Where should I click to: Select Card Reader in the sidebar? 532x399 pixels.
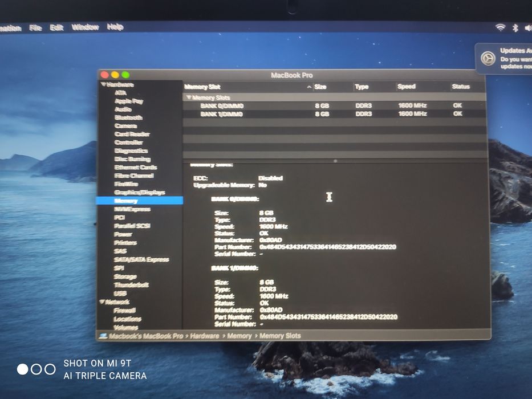click(132, 134)
